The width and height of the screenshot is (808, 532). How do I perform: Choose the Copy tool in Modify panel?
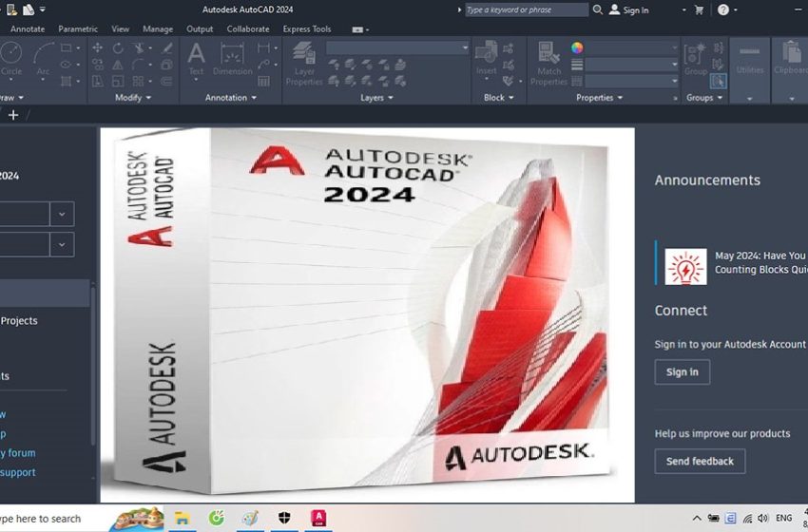(97, 65)
